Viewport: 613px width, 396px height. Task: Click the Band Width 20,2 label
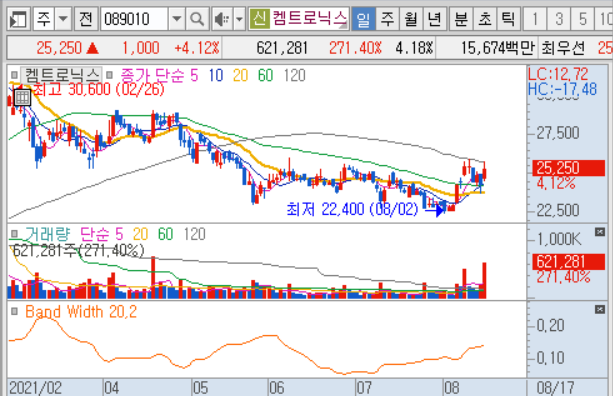point(81,312)
